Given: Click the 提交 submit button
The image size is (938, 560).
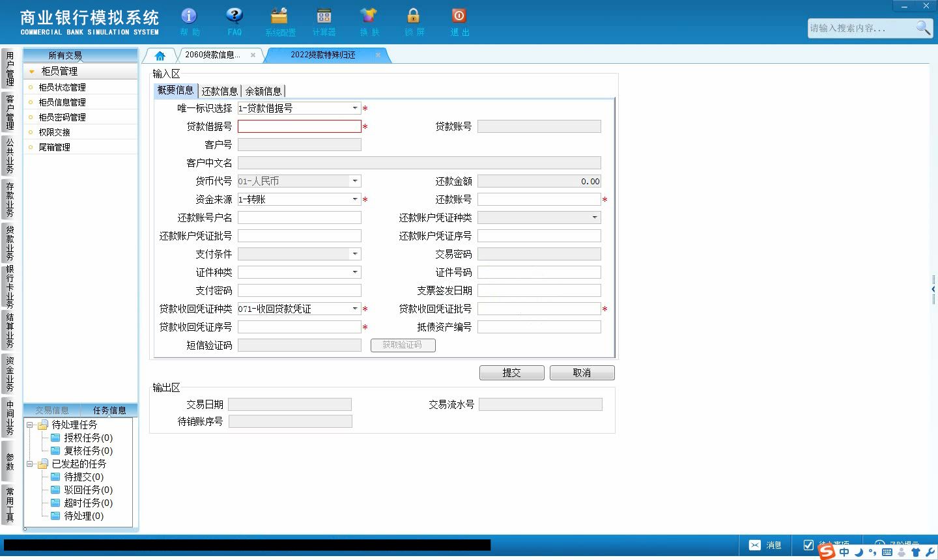Looking at the screenshot, I should [x=512, y=373].
